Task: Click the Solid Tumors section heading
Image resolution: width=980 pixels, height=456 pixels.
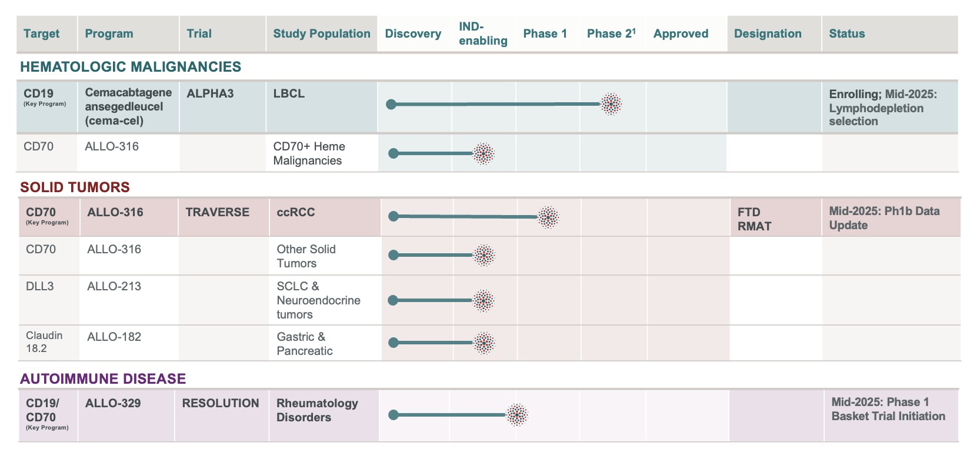Action: (x=75, y=187)
